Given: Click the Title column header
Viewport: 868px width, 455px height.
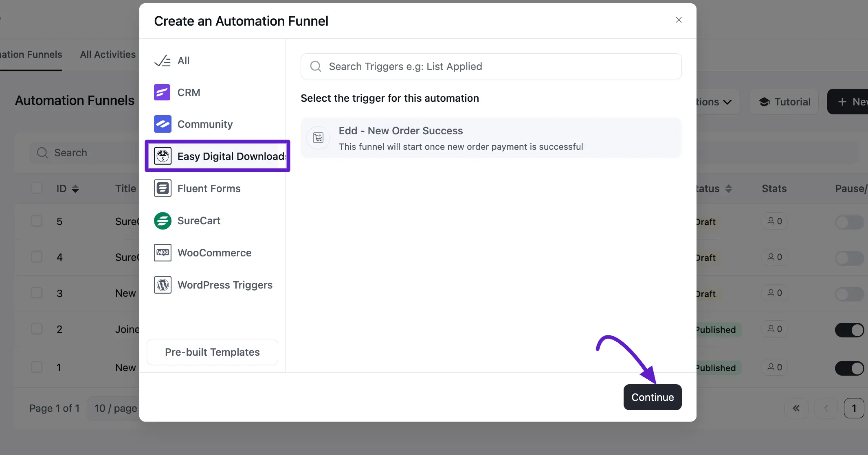Looking at the screenshot, I should (x=125, y=188).
